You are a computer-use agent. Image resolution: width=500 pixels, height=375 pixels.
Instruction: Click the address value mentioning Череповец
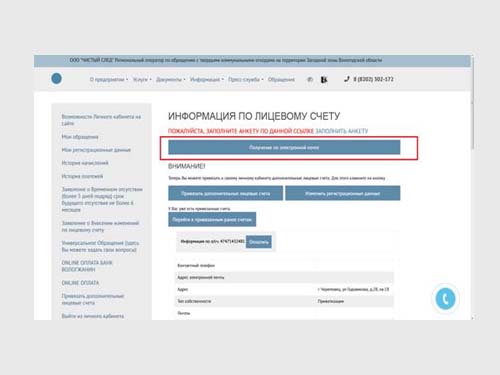point(353,289)
